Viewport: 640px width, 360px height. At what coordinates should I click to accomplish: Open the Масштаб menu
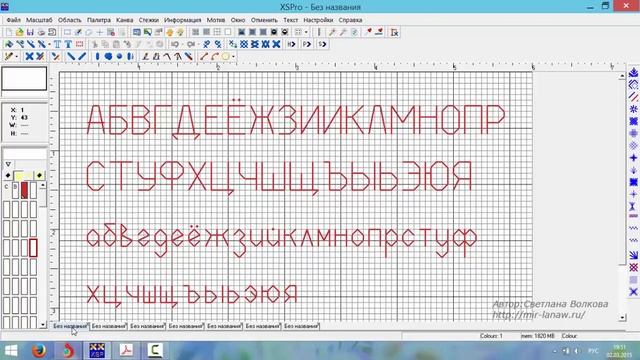(39, 20)
